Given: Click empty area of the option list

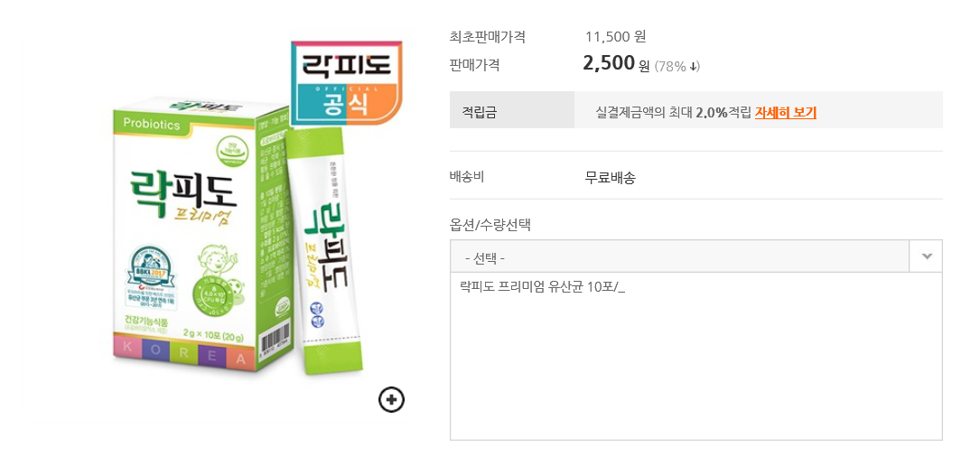Looking at the screenshot, I should point(695,379).
